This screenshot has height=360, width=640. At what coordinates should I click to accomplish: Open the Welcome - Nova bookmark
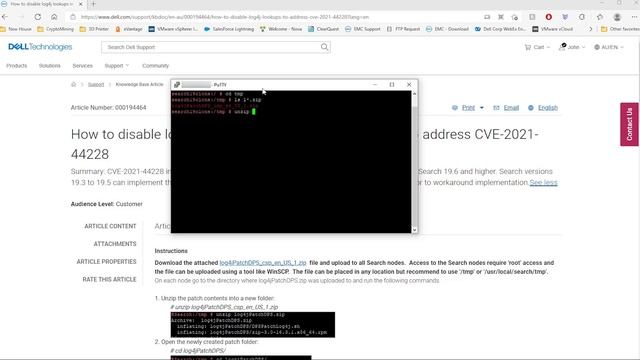281,29
